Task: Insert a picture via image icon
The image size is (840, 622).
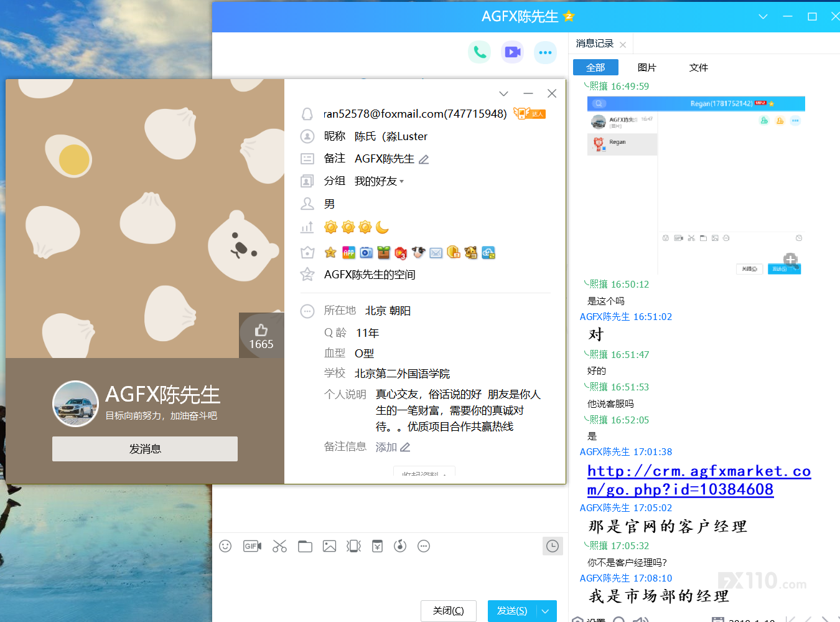Action: 330,546
